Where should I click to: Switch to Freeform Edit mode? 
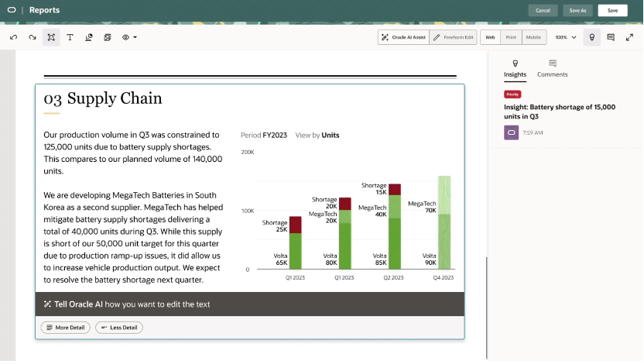pyautogui.click(x=453, y=37)
